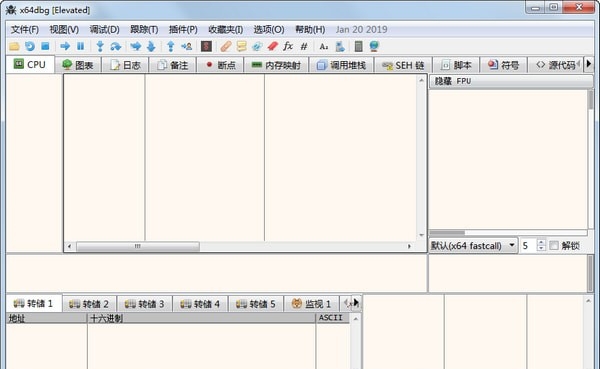Switch to the 脚本 script tab
The height and width of the screenshot is (369, 600).
[x=456, y=65]
